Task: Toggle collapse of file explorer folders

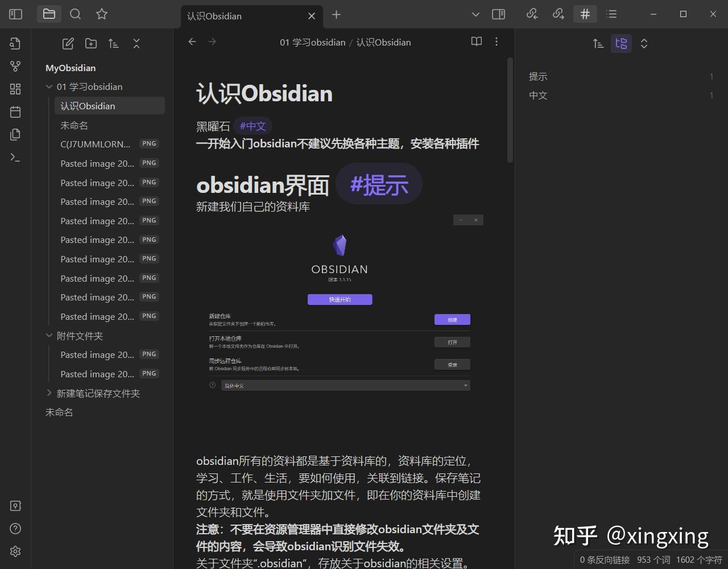Action: [x=136, y=43]
